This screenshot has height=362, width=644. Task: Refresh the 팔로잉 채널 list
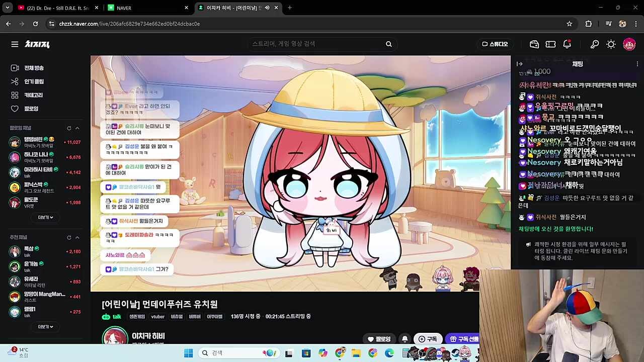(x=69, y=128)
